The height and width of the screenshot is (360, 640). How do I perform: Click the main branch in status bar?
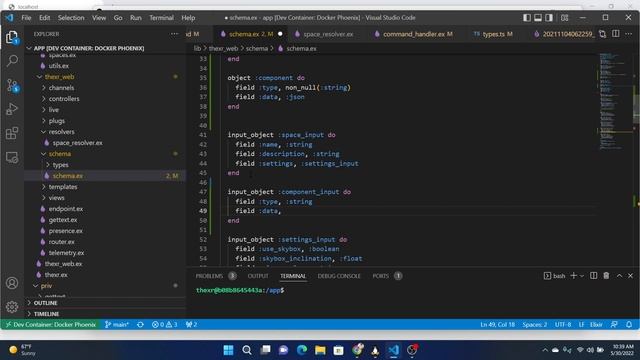[117, 324]
